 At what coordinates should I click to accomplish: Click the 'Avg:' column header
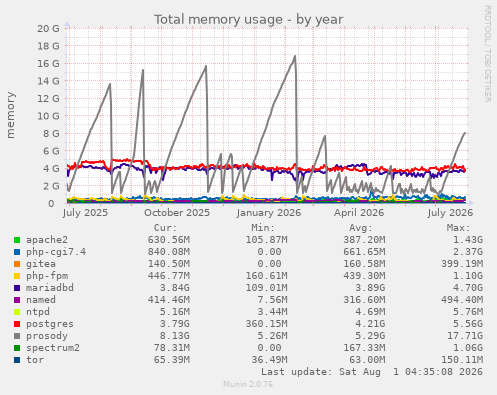coord(361,228)
